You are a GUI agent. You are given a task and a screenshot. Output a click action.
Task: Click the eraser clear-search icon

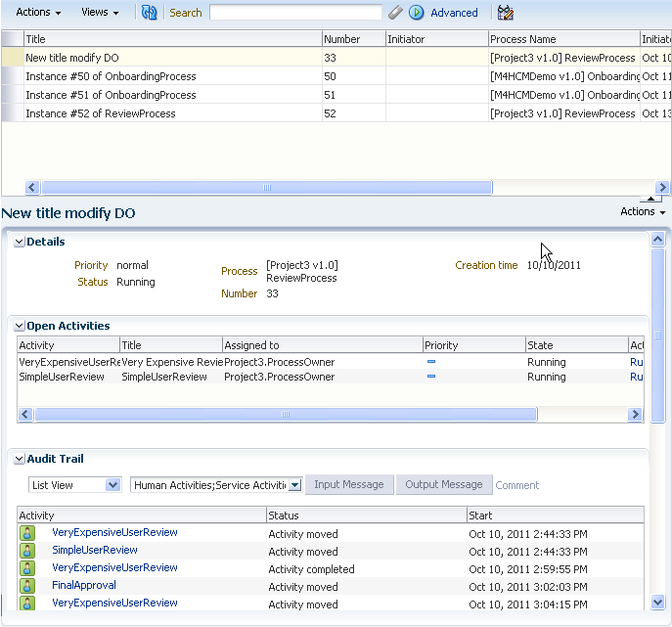[x=395, y=13]
